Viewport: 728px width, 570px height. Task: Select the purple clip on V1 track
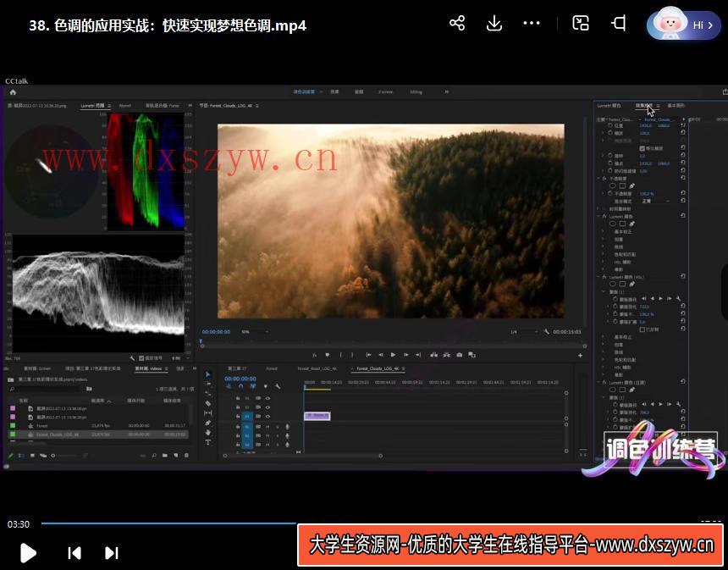click(x=317, y=416)
